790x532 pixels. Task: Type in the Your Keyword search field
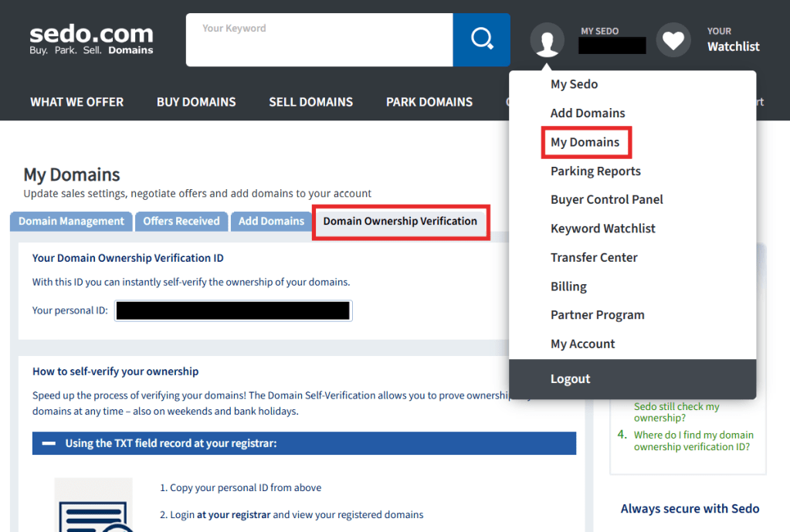pyautogui.click(x=319, y=39)
